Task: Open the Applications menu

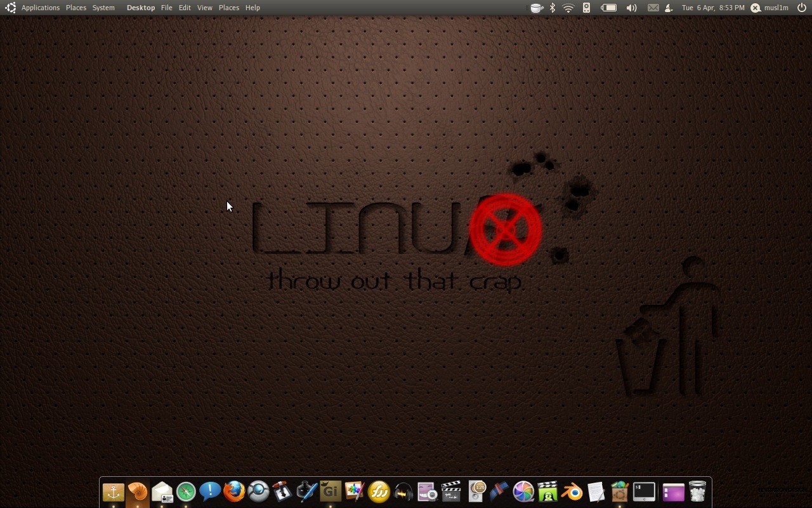Action: coord(41,8)
